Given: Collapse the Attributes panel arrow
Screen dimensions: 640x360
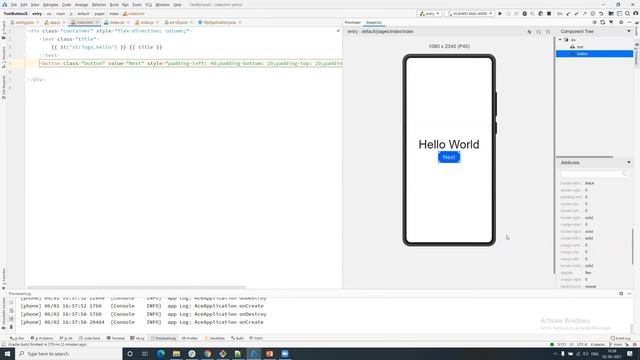Looking at the screenshot, I should point(629,162).
